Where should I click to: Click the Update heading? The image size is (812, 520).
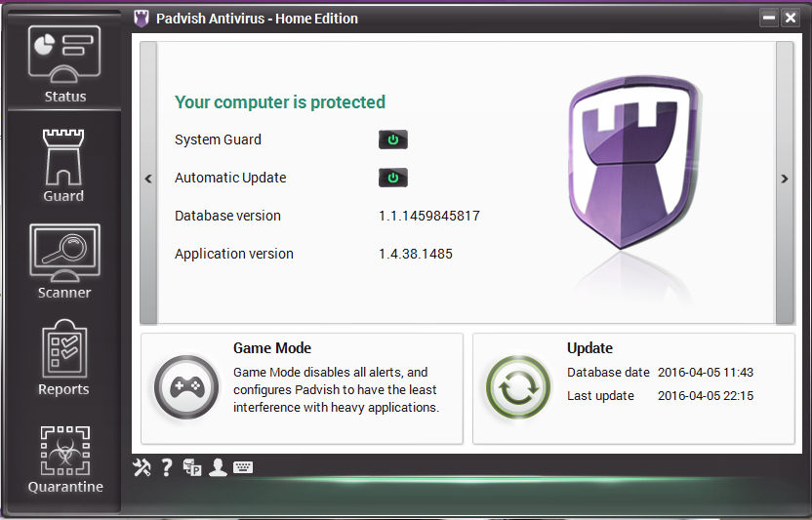(x=589, y=348)
